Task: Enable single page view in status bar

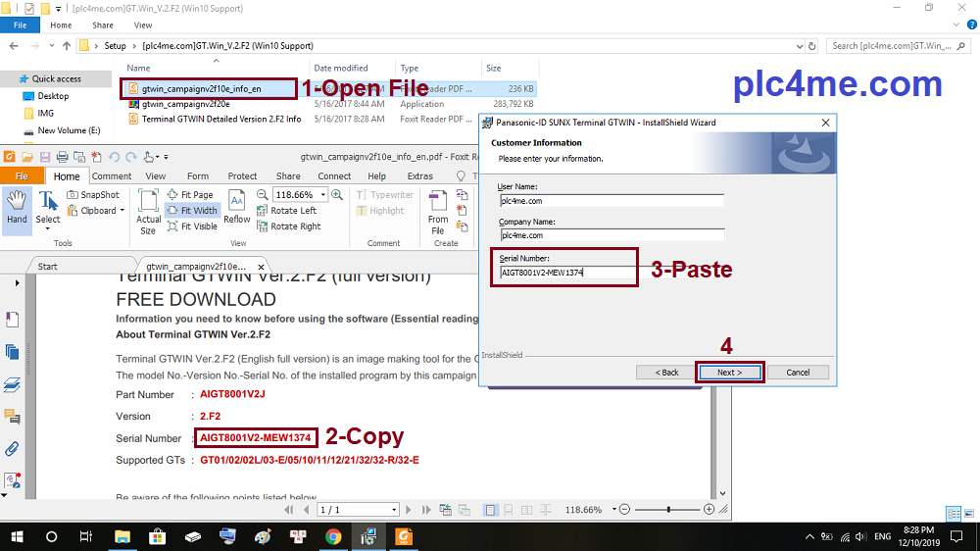Action: click(x=491, y=510)
